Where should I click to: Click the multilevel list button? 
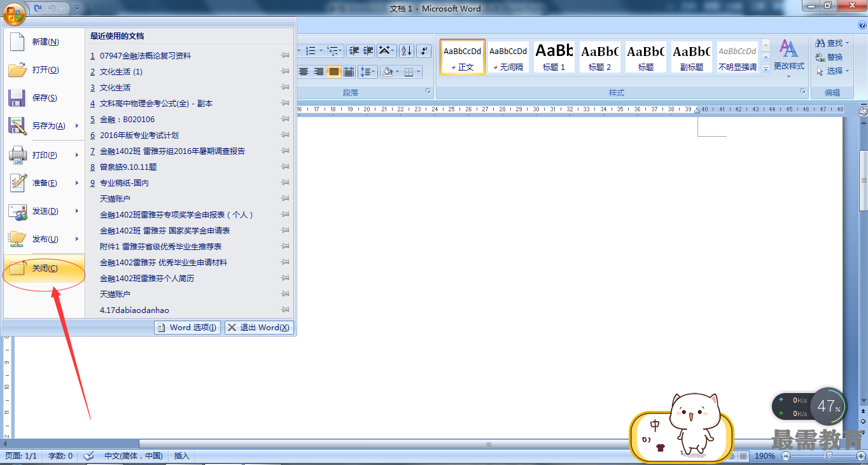335,50
